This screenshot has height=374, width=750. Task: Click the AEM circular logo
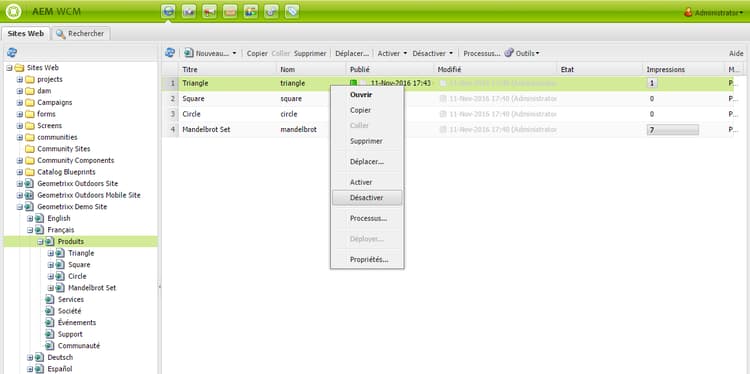click(x=14, y=11)
